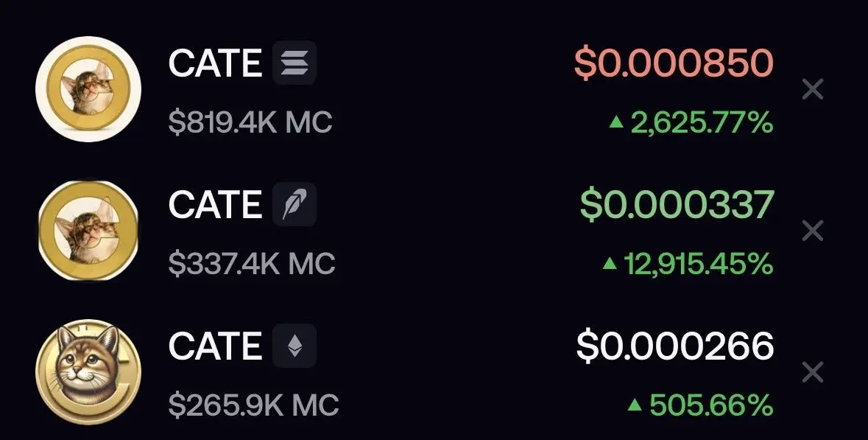Open the top CATE coin logo with white background
The height and width of the screenshot is (440, 868).
point(88,88)
